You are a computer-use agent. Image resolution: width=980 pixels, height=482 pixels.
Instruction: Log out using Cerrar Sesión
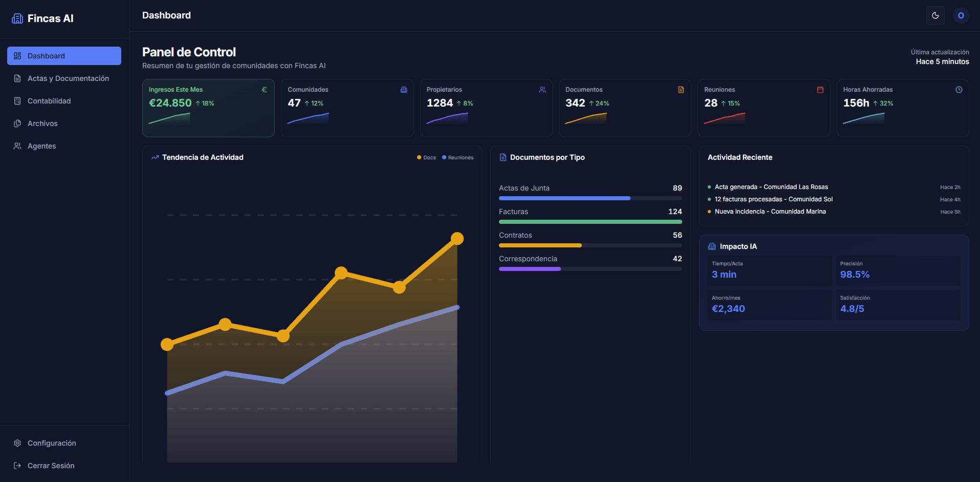pyautogui.click(x=51, y=466)
